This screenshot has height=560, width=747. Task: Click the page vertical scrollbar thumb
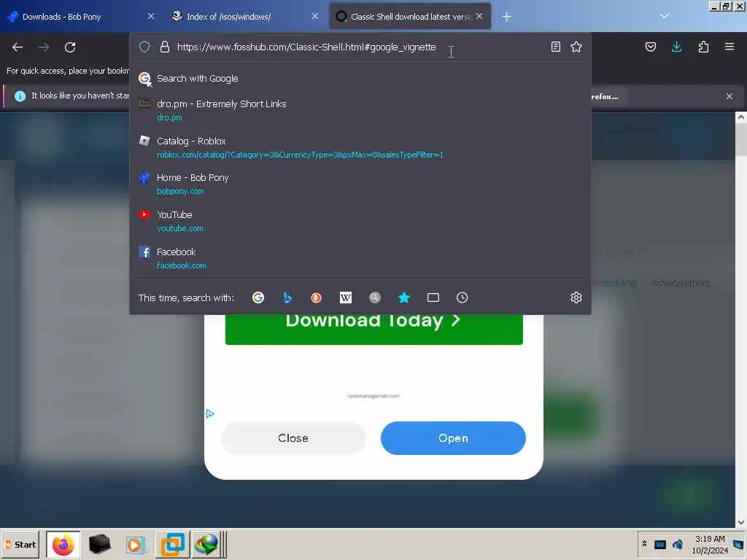tap(741, 139)
